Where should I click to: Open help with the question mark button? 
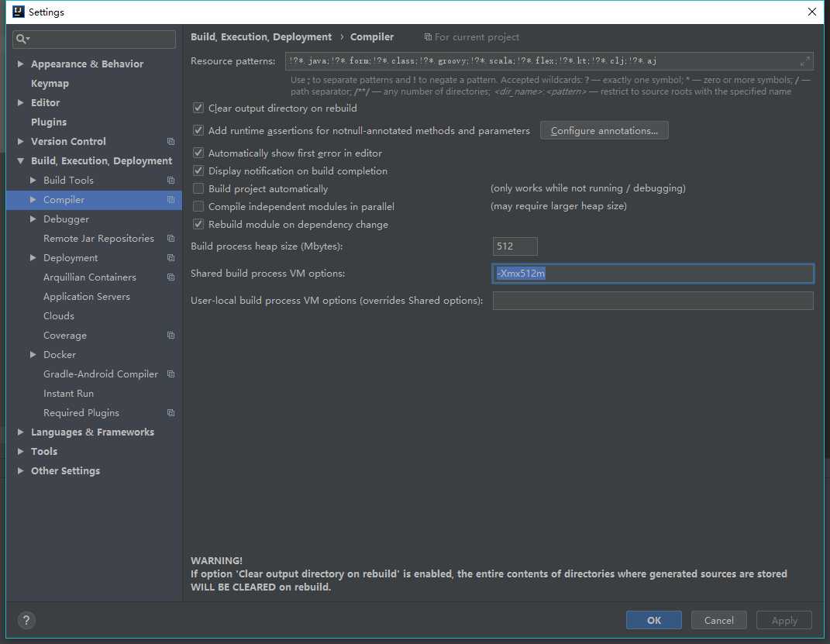coord(26,620)
